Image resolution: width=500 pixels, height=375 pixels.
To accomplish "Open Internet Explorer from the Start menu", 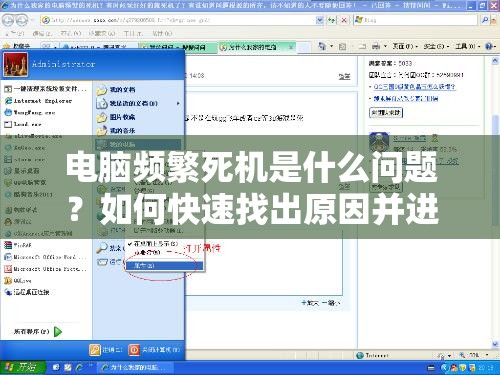I will tap(38, 101).
